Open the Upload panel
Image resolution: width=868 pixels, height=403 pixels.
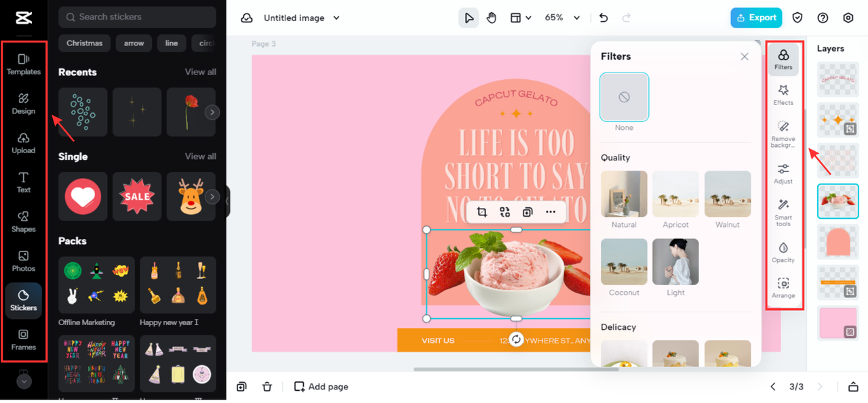pos(24,143)
